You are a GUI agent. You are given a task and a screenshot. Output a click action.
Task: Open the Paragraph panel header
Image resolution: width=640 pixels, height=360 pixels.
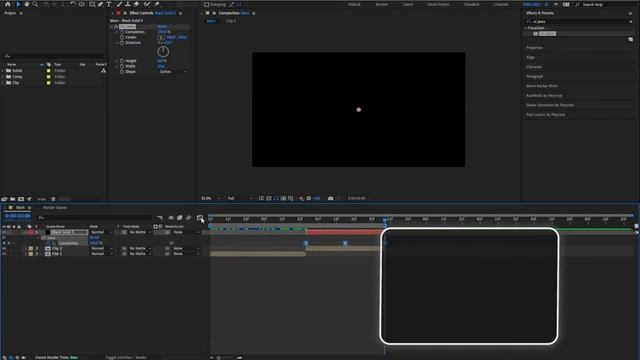coord(534,76)
